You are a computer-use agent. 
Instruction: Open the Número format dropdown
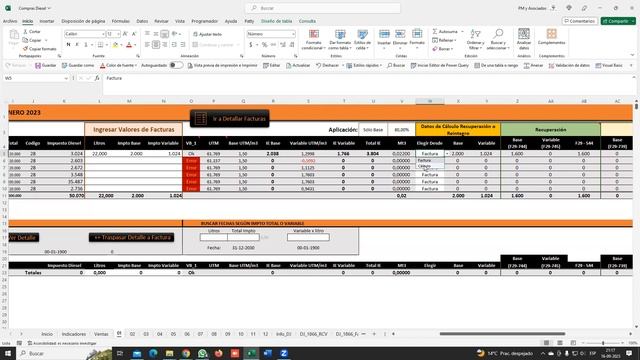(293, 34)
